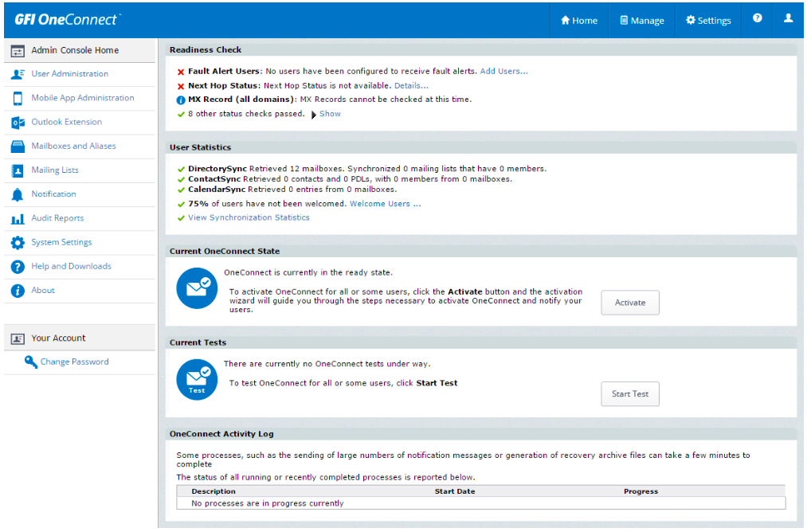The image size is (807, 532).
Task: Open the Settings menu
Action: pyautogui.click(x=708, y=21)
